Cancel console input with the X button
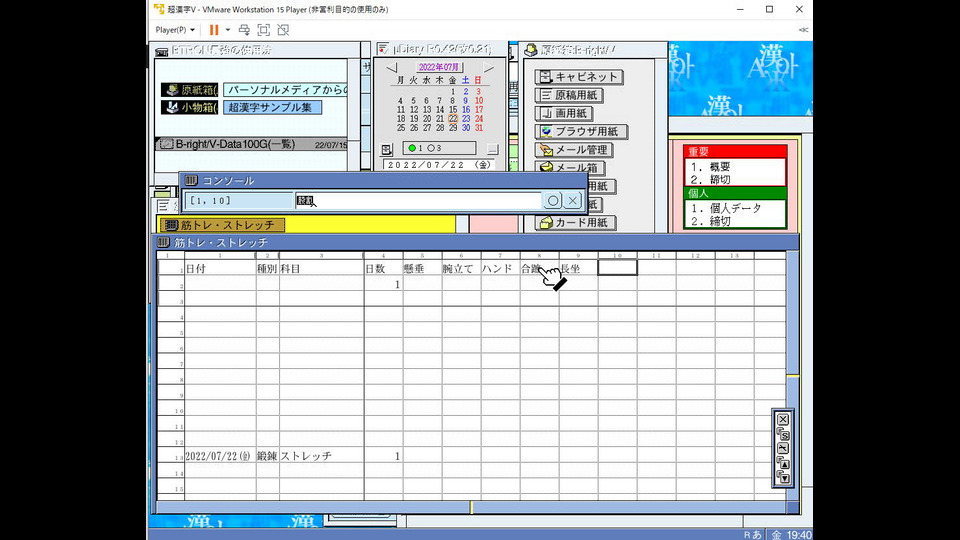This screenshot has width=960, height=540. tap(572, 200)
